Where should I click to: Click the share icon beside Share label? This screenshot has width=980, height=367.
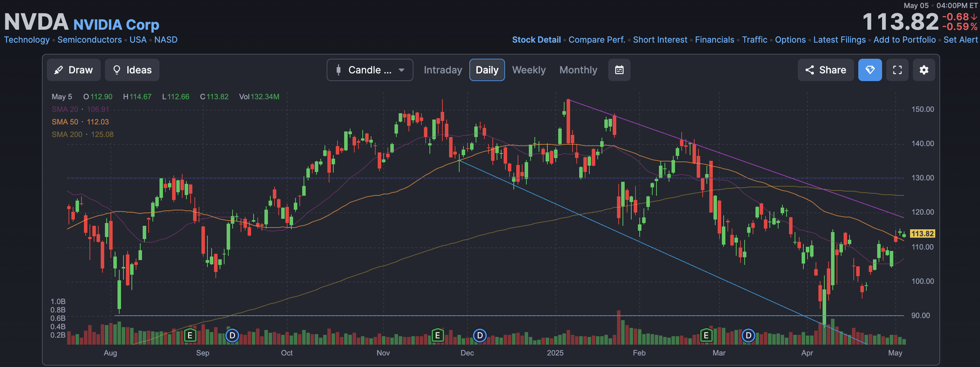tap(810, 70)
